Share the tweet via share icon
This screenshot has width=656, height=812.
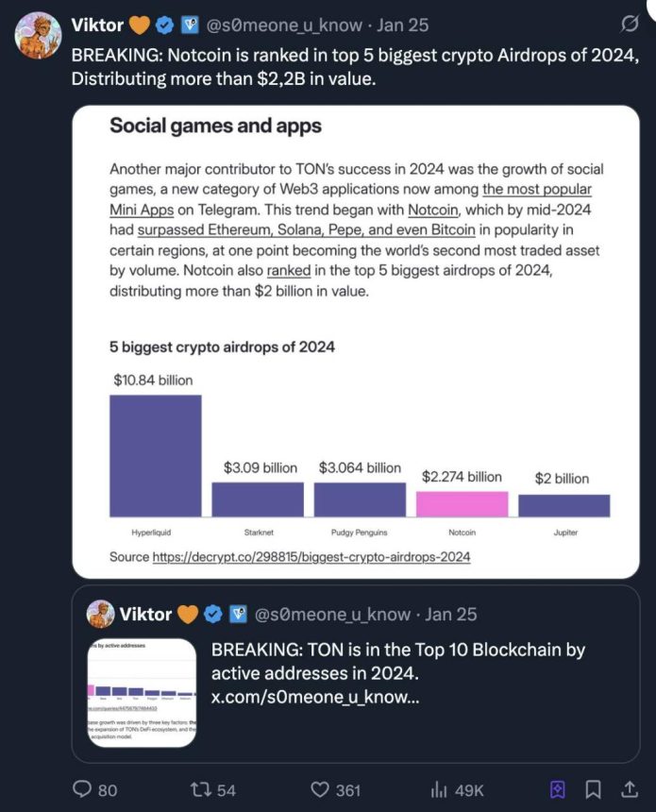click(x=629, y=788)
